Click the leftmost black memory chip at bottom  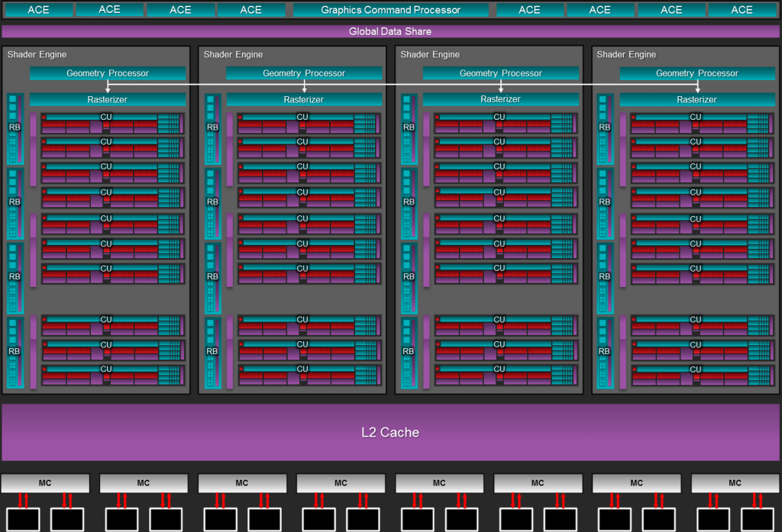point(23,520)
